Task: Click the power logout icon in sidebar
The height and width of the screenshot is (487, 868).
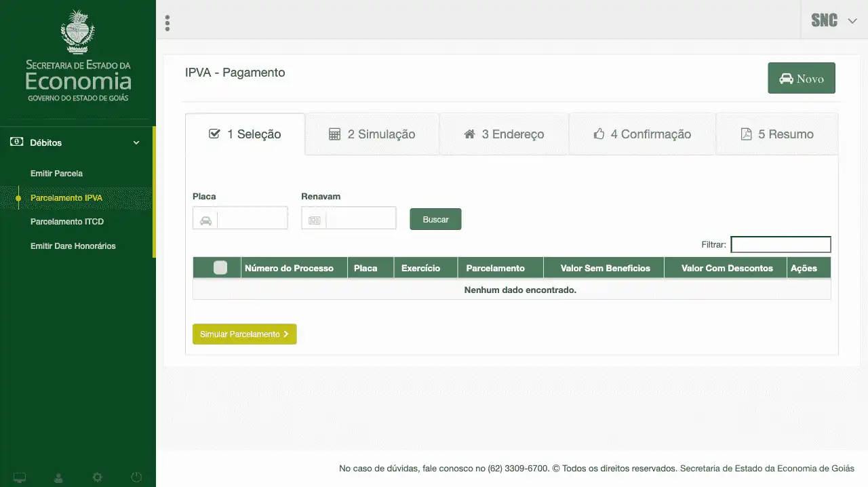Action: point(136,478)
